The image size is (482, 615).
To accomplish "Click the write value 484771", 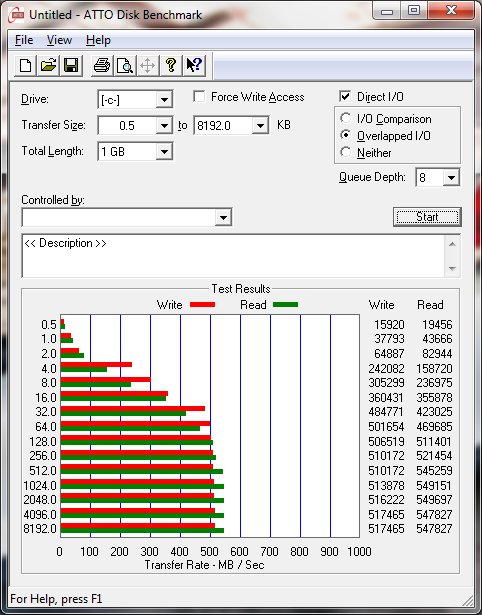I will [x=386, y=412].
